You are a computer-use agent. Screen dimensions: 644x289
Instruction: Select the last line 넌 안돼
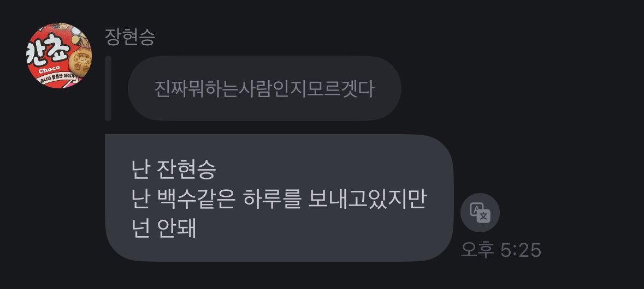pos(164,228)
